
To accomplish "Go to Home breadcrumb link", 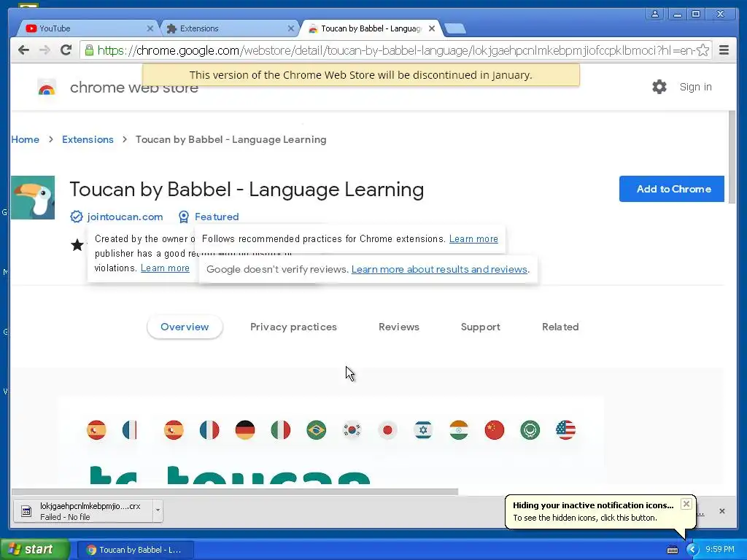I will coord(26,139).
